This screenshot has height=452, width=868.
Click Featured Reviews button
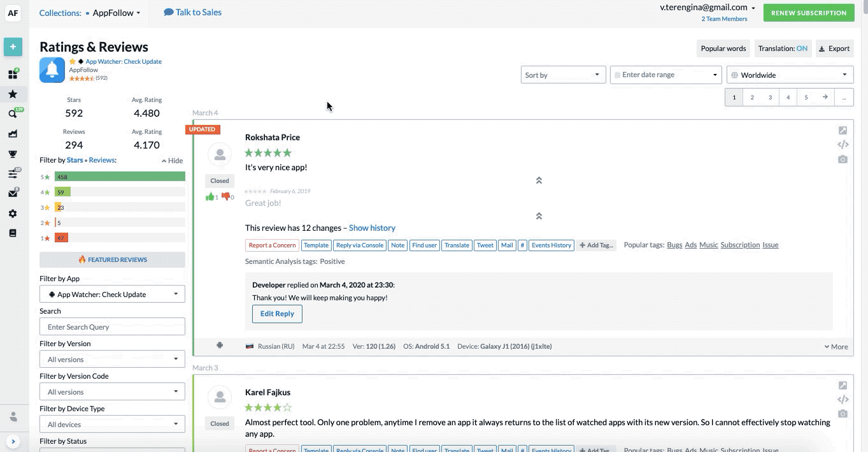click(112, 259)
